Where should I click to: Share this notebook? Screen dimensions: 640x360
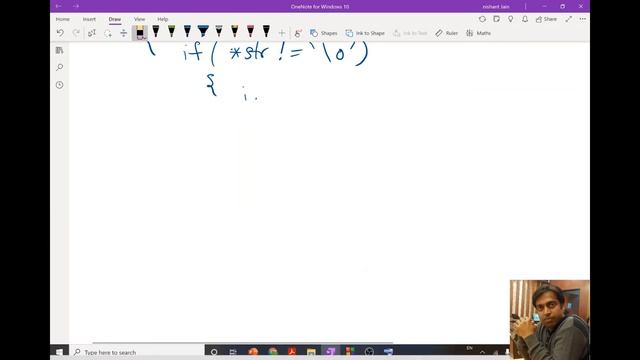546,19
